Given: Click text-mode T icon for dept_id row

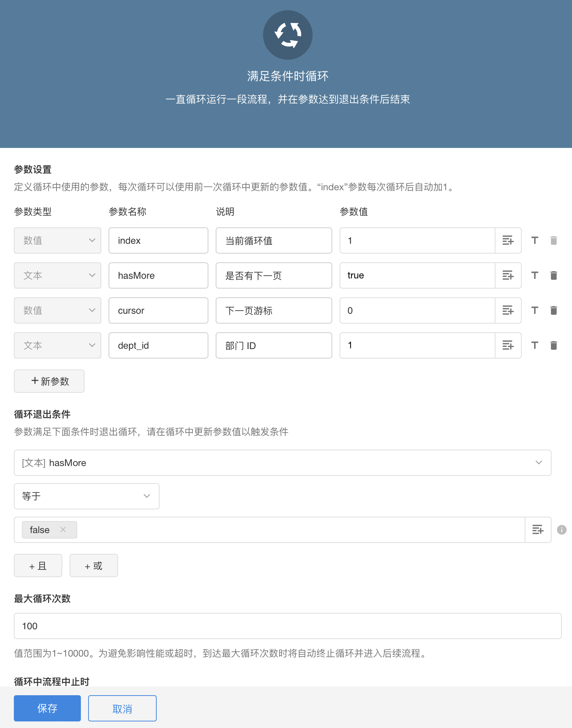Looking at the screenshot, I should 534,345.
